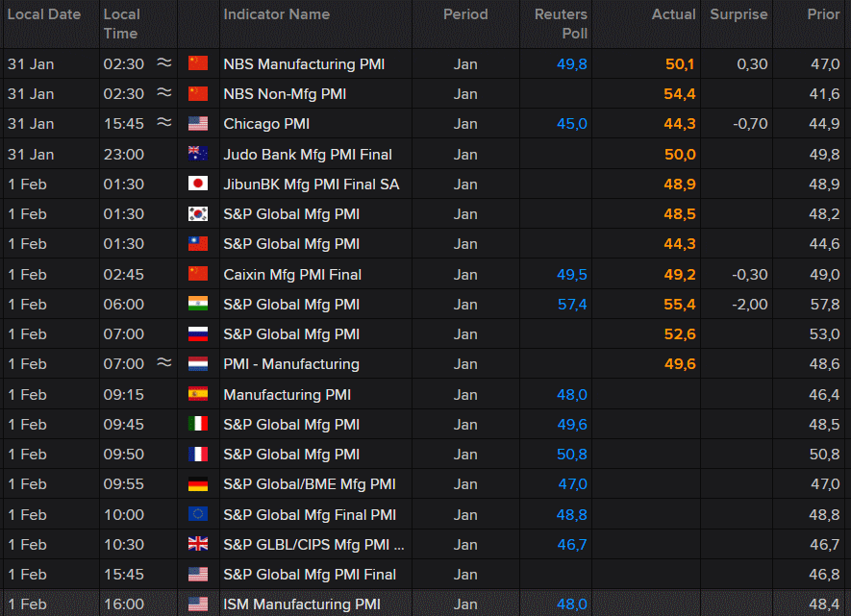Click the 23:00 local time cell
This screenshot has height=616, width=851.
tap(124, 155)
